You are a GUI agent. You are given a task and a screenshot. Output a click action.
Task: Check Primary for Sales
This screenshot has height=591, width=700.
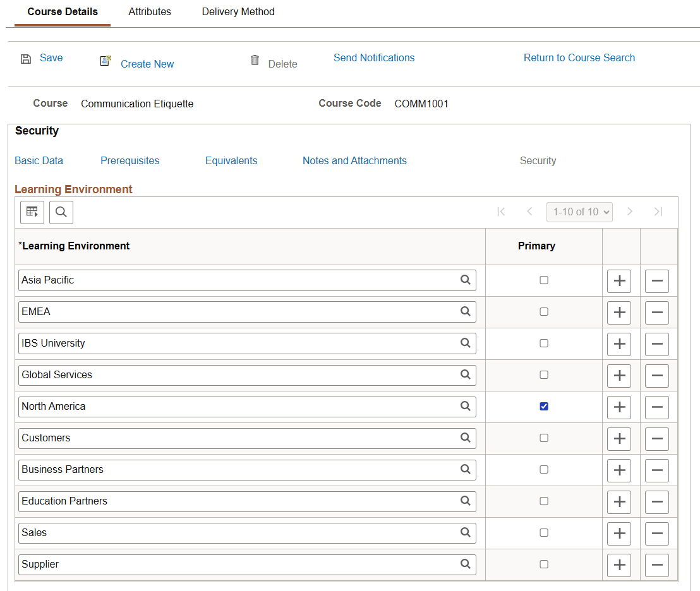(x=544, y=532)
